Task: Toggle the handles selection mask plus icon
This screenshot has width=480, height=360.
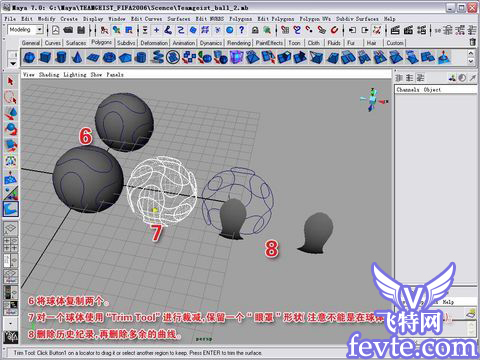Action: tap(156, 30)
